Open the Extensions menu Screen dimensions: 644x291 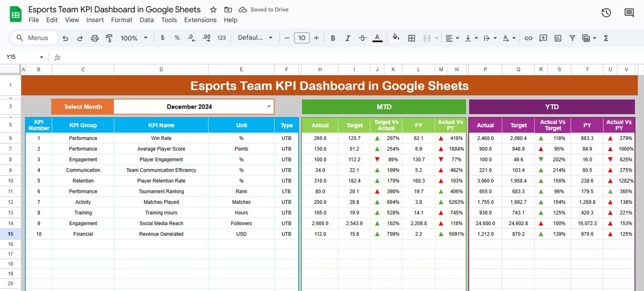coord(200,20)
